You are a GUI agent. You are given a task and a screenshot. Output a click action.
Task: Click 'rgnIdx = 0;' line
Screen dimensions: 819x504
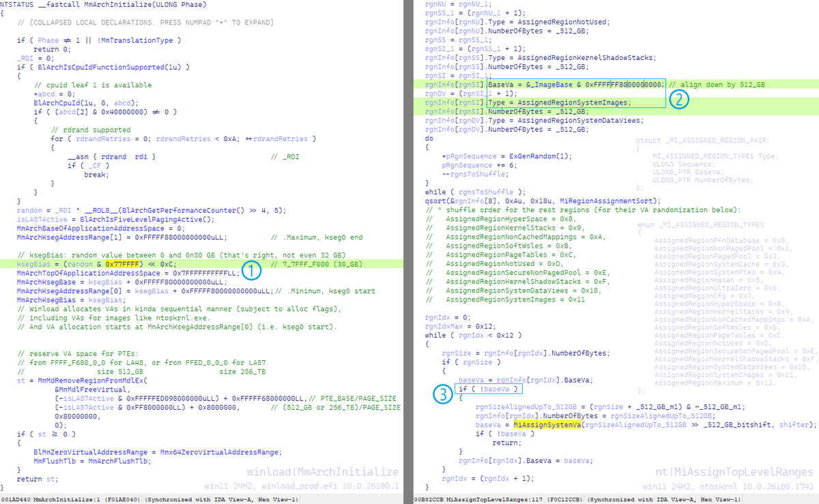[x=447, y=317]
